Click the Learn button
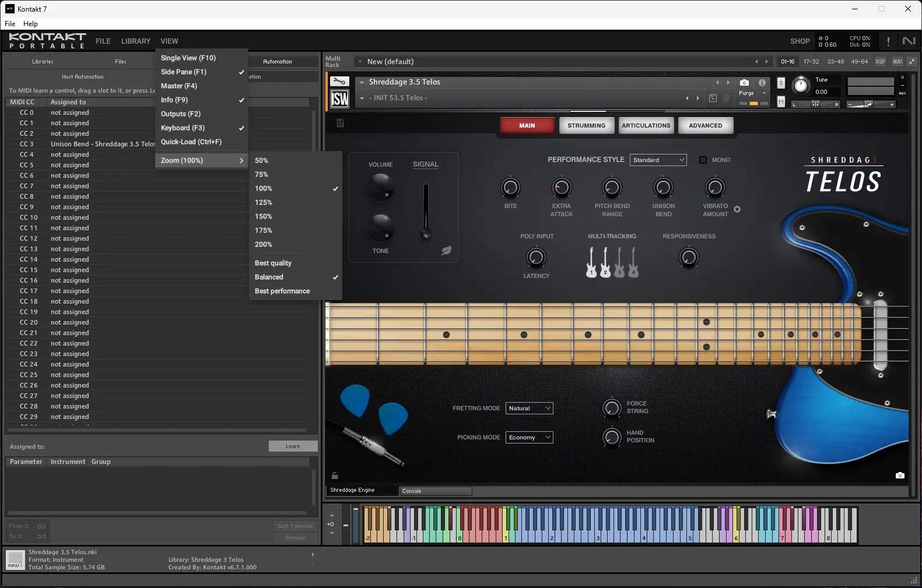The height and width of the screenshot is (588, 922). click(x=293, y=446)
